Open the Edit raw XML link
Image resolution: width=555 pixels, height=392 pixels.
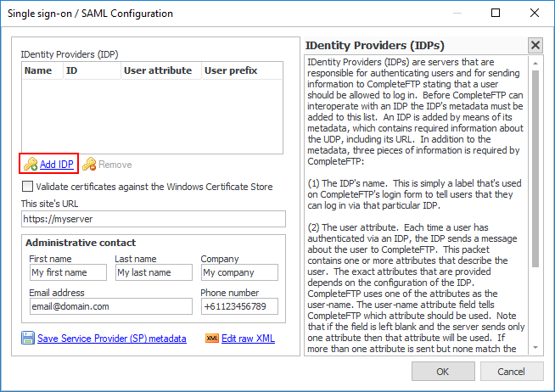click(248, 339)
